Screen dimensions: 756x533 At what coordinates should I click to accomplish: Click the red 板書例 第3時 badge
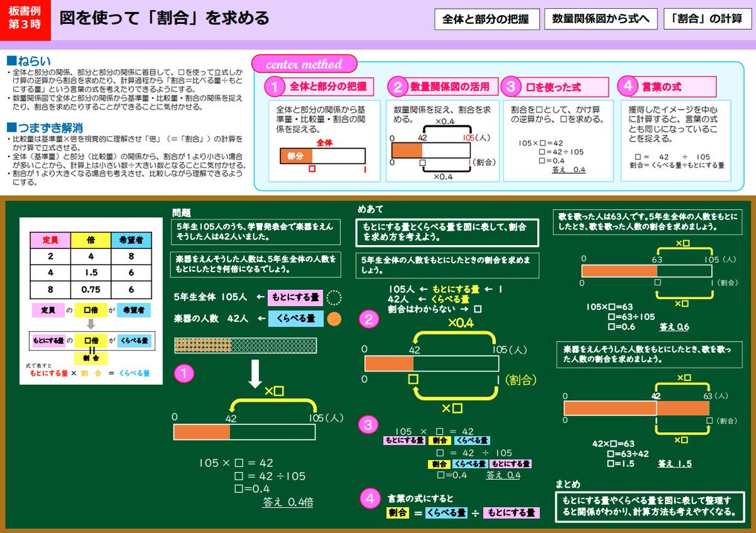click(x=25, y=20)
